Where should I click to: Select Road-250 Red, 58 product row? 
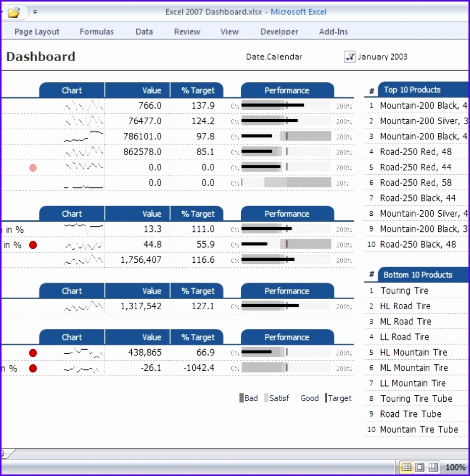coord(416,183)
